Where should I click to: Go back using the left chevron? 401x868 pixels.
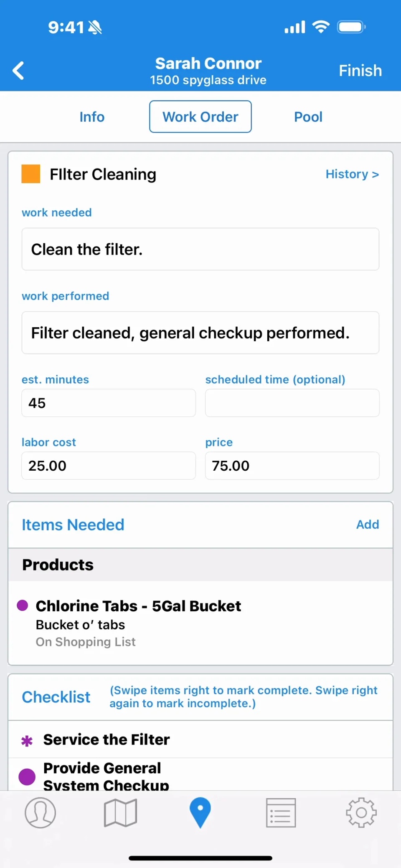18,71
